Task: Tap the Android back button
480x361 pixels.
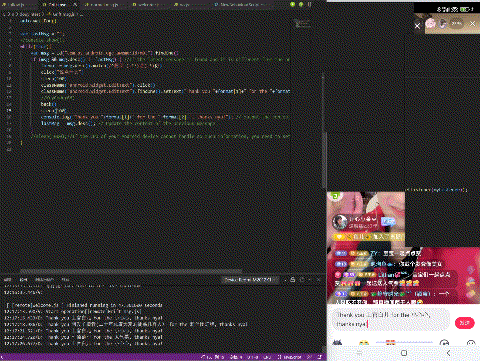Action: pos(448,353)
